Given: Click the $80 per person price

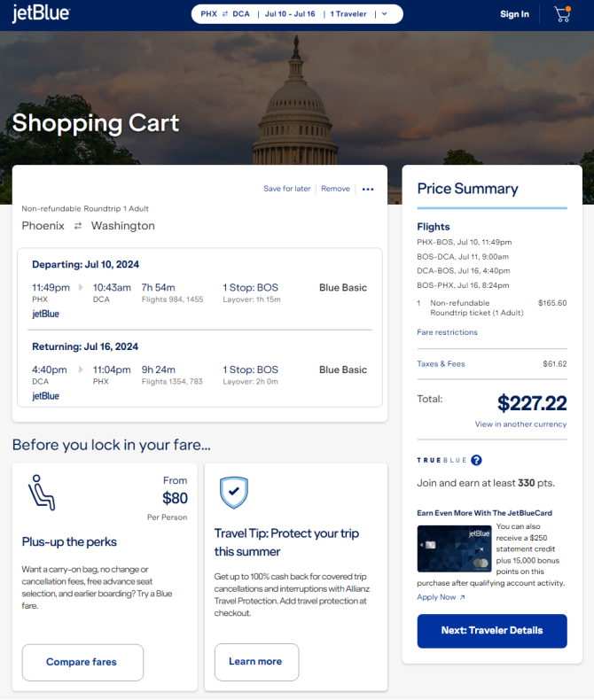Looking at the screenshot, I should tap(175, 498).
